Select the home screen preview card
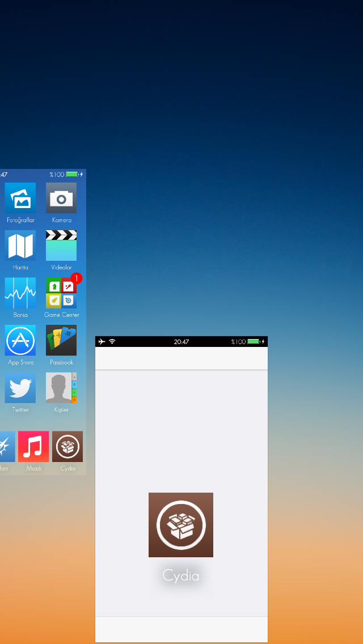Screen dimensions: 363x644 tap(43, 322)
